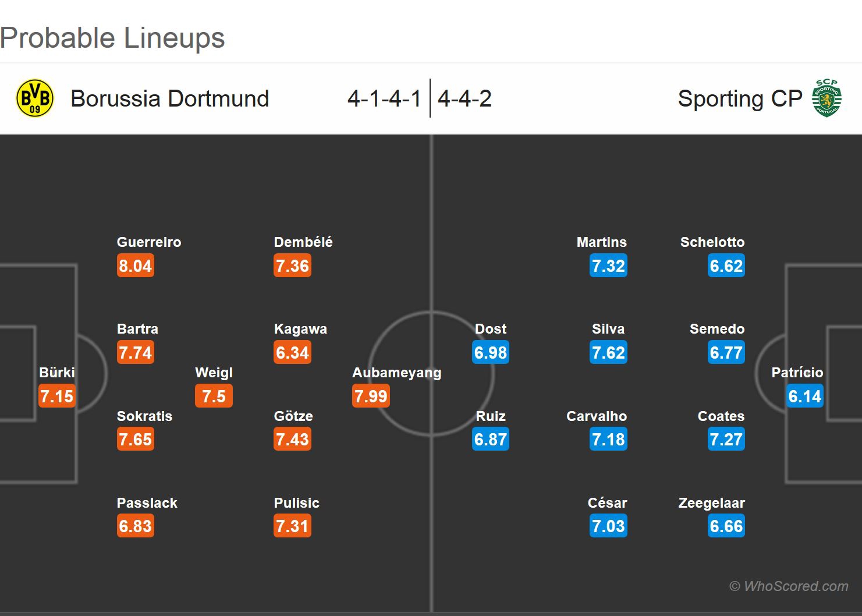Click the WhoScored.com watermark

pos(789,586)
